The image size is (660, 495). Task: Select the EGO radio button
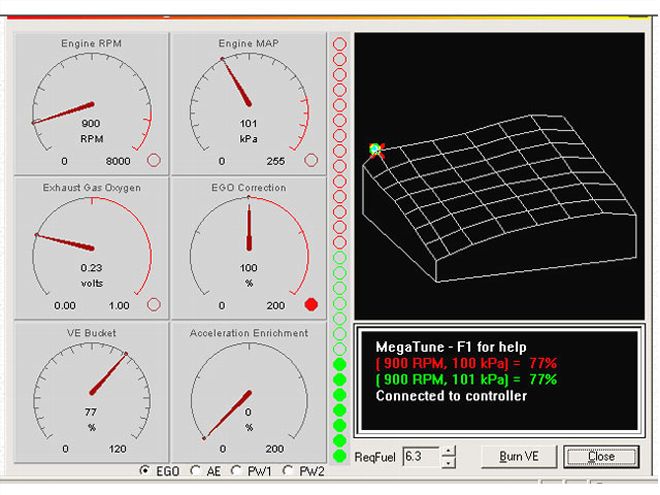[x=145, y=471]
